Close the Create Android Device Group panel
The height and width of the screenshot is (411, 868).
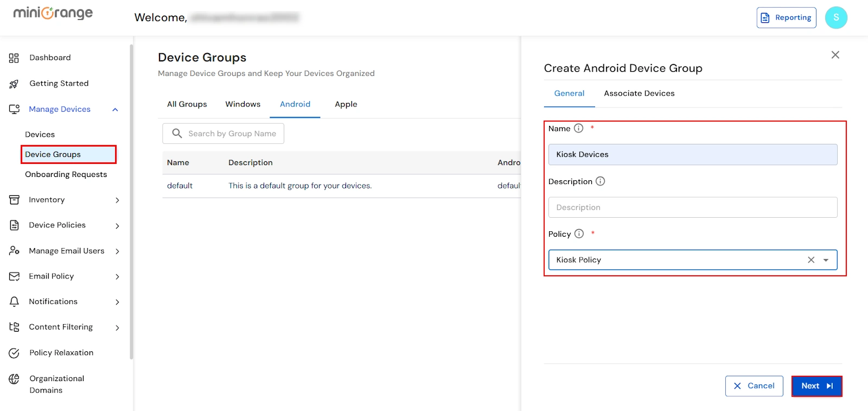tap(835, 55)
